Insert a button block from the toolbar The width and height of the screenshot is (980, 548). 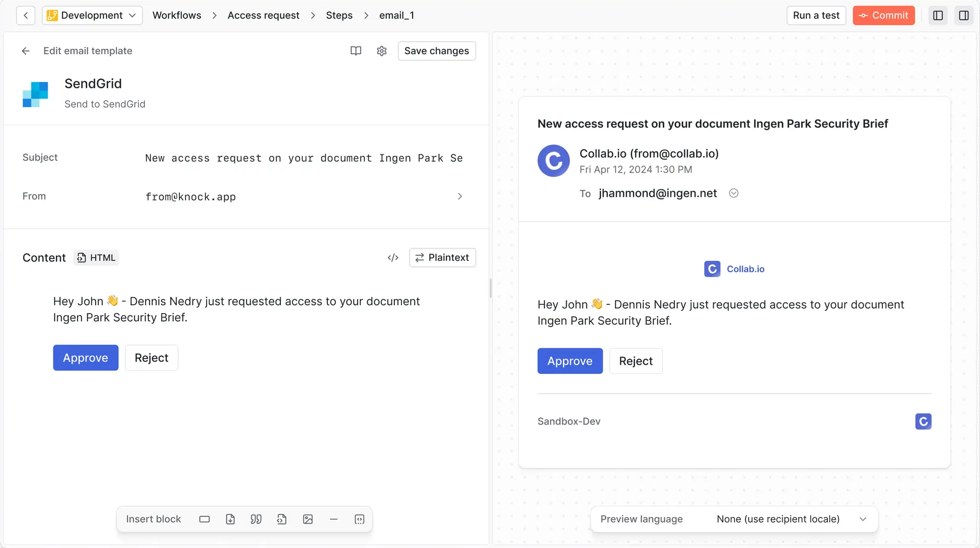point(204,519)
